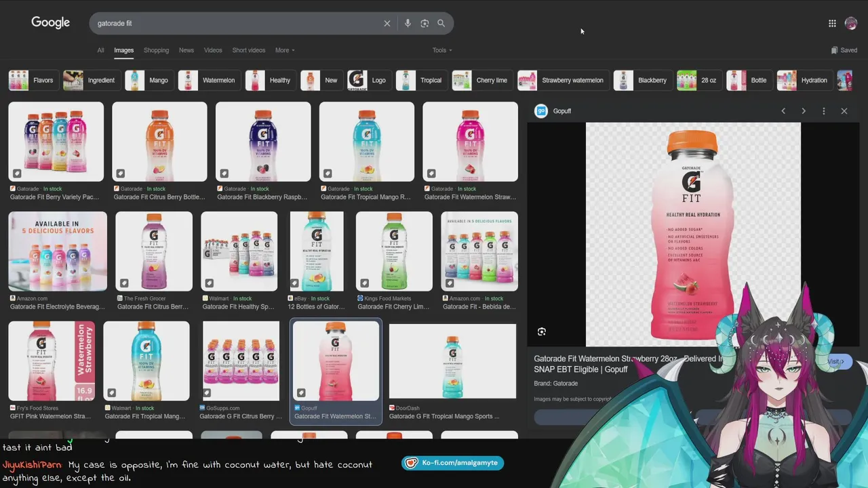Open the three-dot options in preview panel
The height and width of the screenshot is (488, 868).
(824, 111)
